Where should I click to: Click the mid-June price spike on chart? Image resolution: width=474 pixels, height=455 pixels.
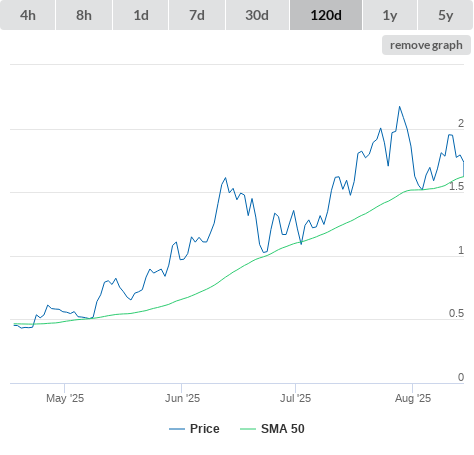[226, 178]
